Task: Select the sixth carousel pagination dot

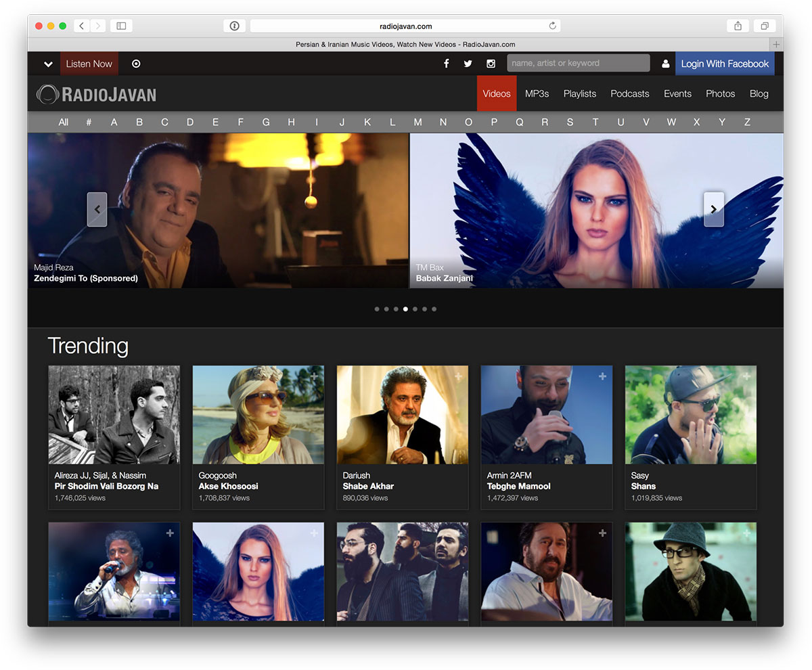Action: point(424,309)
